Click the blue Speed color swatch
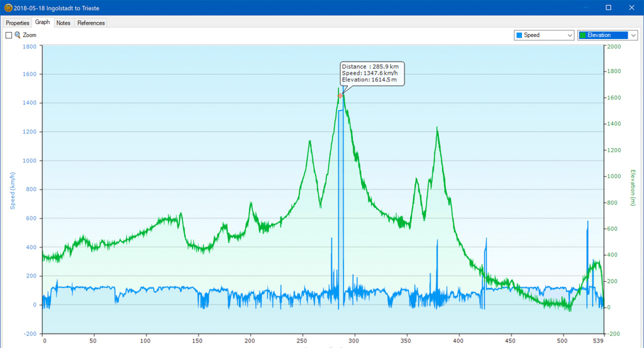The image size is (644, 348). click(x=519, y=35)
